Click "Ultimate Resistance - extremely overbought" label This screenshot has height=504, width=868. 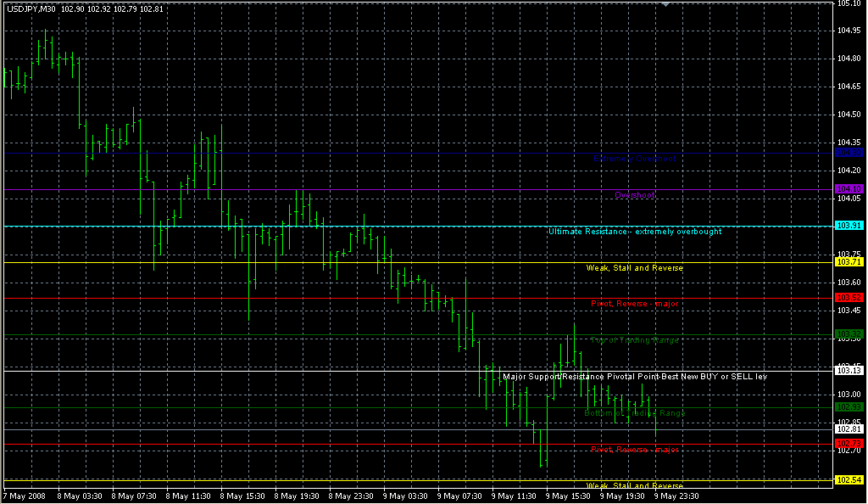635,231
